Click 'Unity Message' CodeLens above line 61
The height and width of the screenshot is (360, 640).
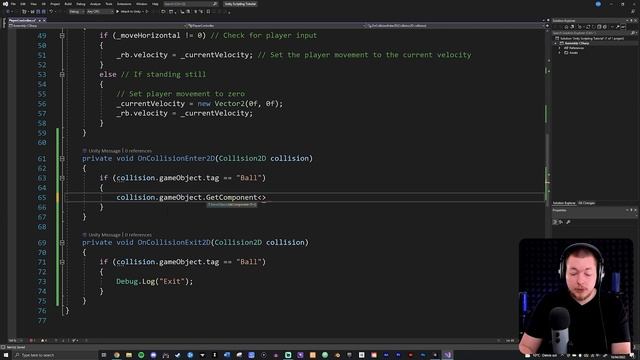[104, 151]
